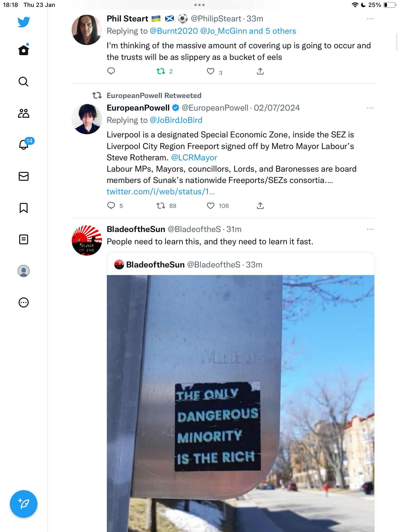Like Phil Steart's tweet

coord(210,71)
